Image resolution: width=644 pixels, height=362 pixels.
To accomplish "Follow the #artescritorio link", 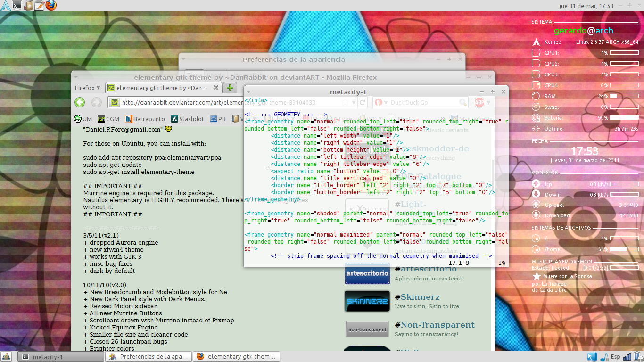I will (425, 269).
